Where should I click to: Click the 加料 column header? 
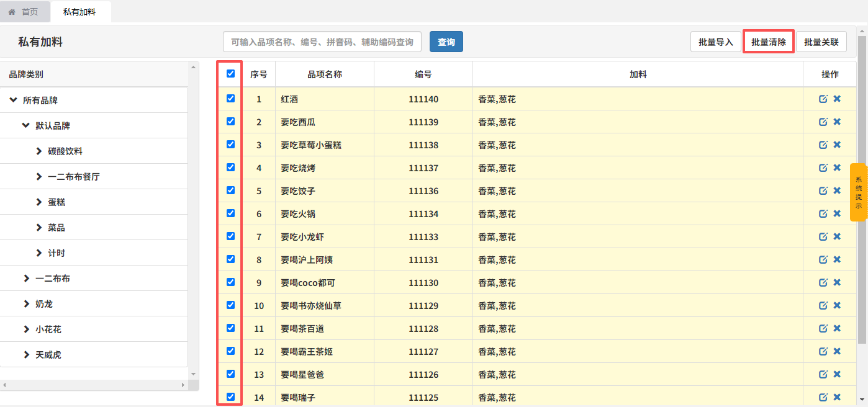tap(638, 74)
